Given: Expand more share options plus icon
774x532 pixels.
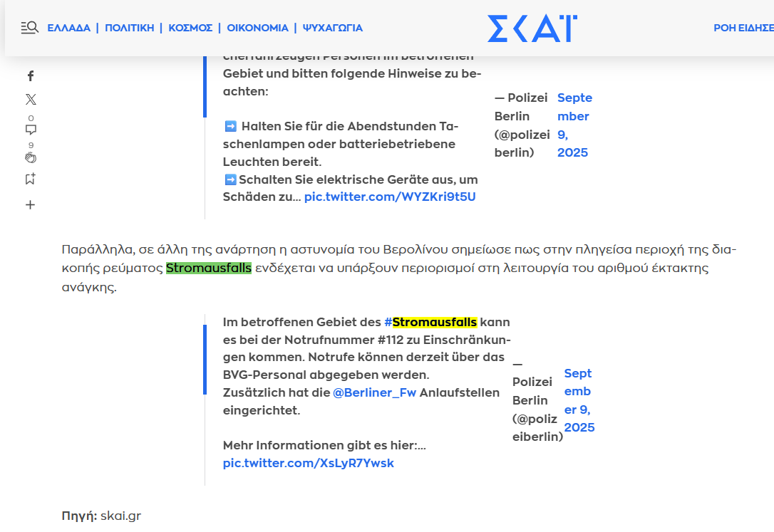Looking at the screenshot, I should (31, 205).
